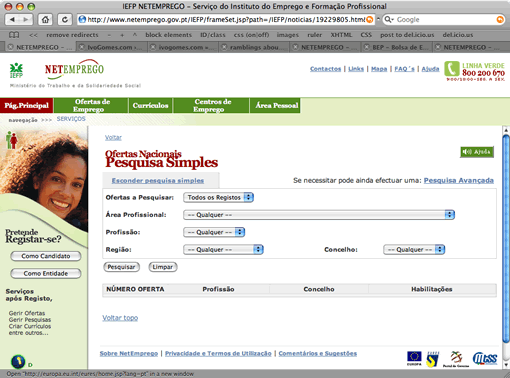Click the browser URL address field
This screenshot has height=378, width=510.
[x=226, y=20]
